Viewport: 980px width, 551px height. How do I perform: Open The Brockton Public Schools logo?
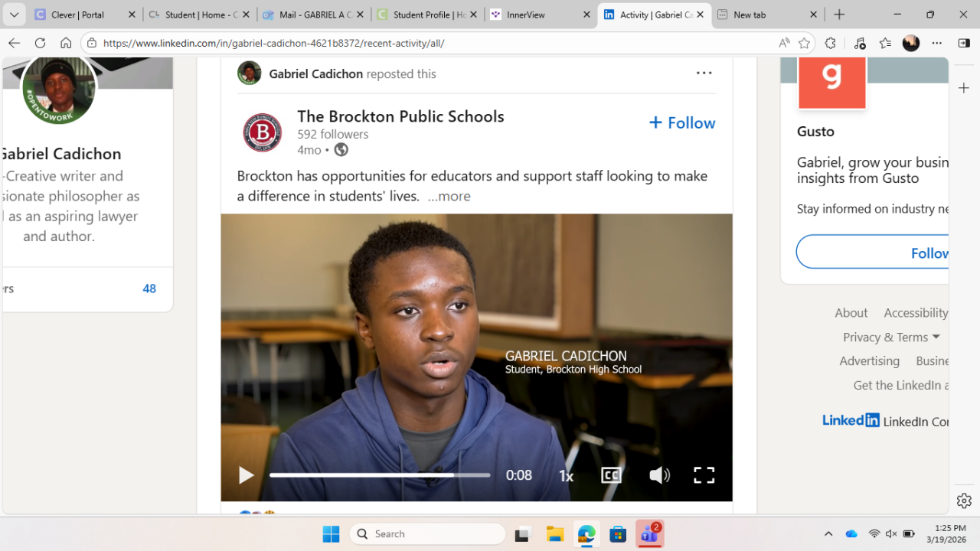click(263, 132)
